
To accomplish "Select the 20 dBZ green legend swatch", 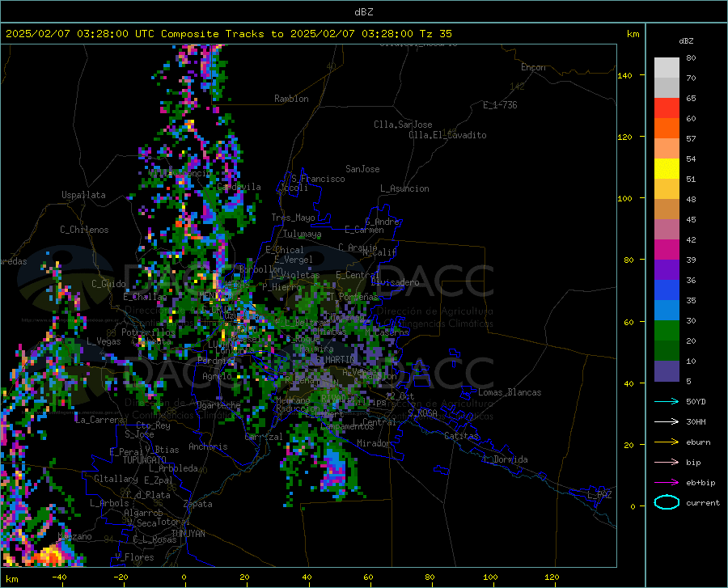I will click(x=667, y=350).
